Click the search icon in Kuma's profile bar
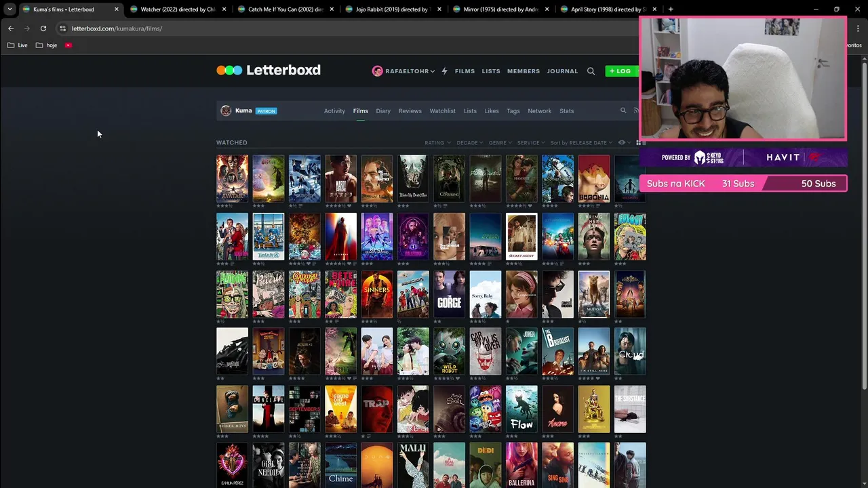The width and height of the screenshot is (868, 488). pyautogui.click(x=623, y=110)
